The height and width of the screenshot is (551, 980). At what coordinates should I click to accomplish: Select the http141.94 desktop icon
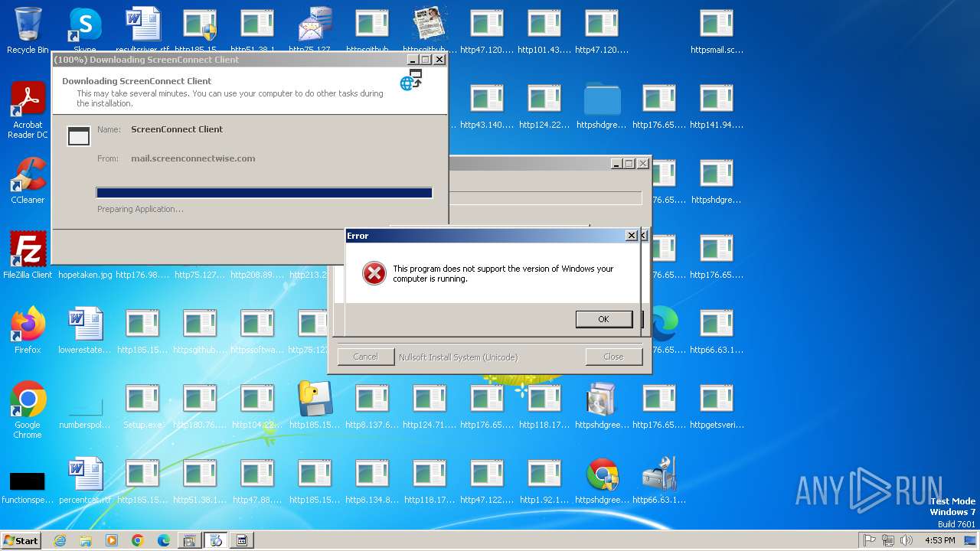[x=717, y=106]
